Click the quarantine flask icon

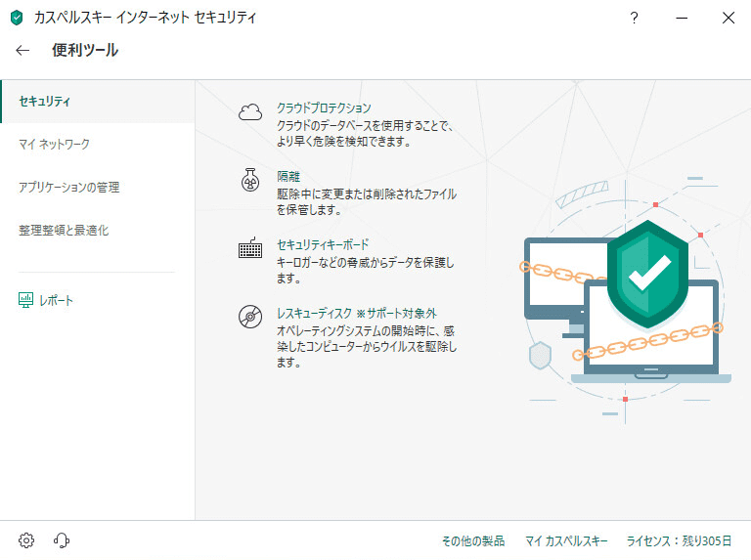[x=250, y=180]
